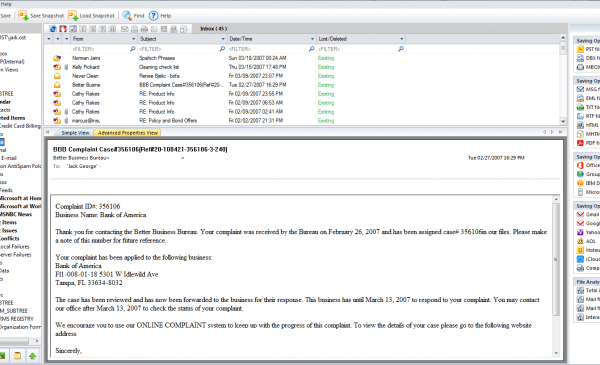
Task: Select EML file saving option
Action: point(588,98)
